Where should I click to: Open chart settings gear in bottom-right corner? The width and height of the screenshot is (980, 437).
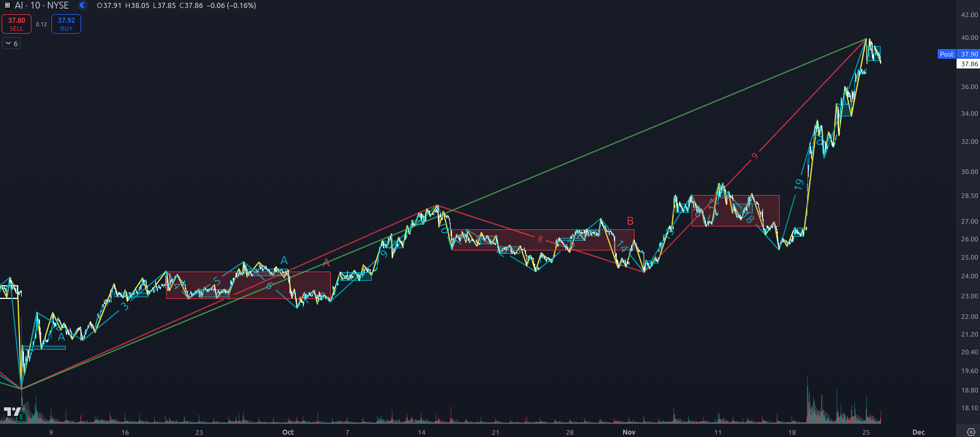pos(970,432)
